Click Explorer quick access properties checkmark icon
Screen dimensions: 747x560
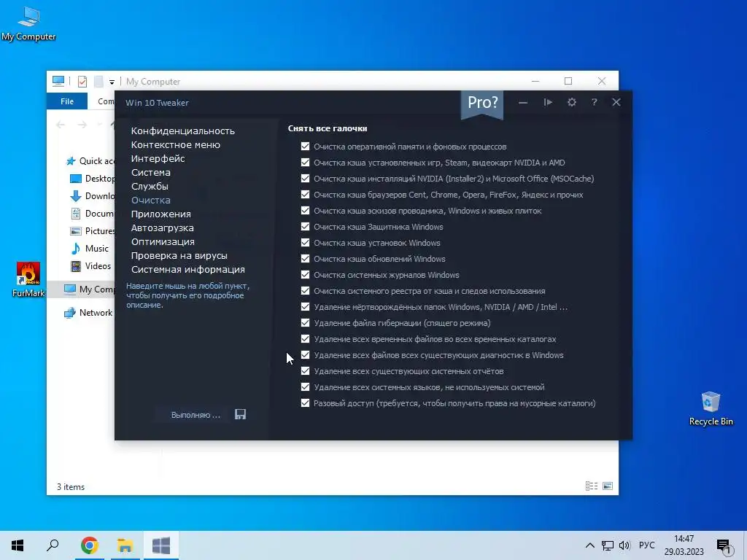[82, 82]
